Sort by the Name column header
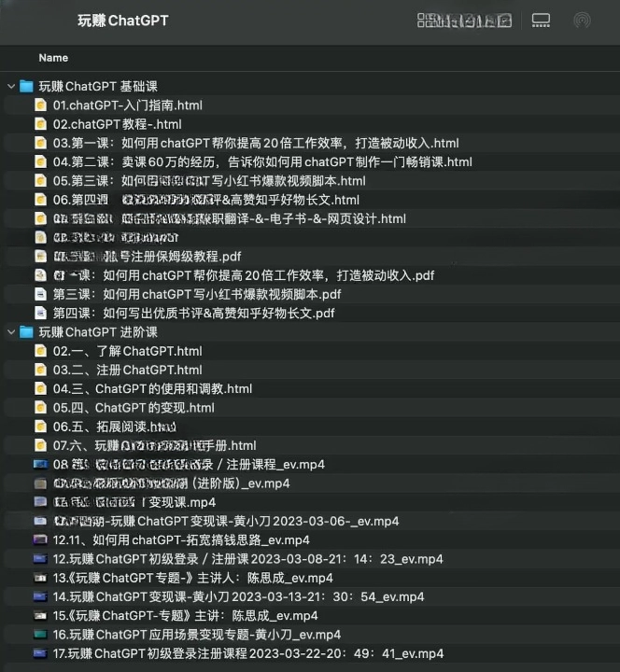This screenshot has width=620, height=672. pyautogui.click(x=53, y=58)
